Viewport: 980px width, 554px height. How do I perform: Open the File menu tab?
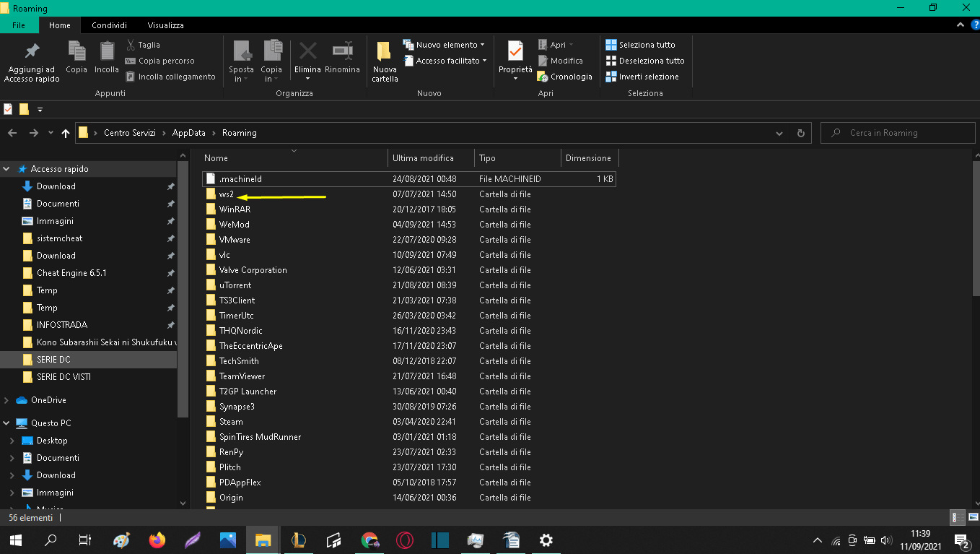(x=19, y=25)
